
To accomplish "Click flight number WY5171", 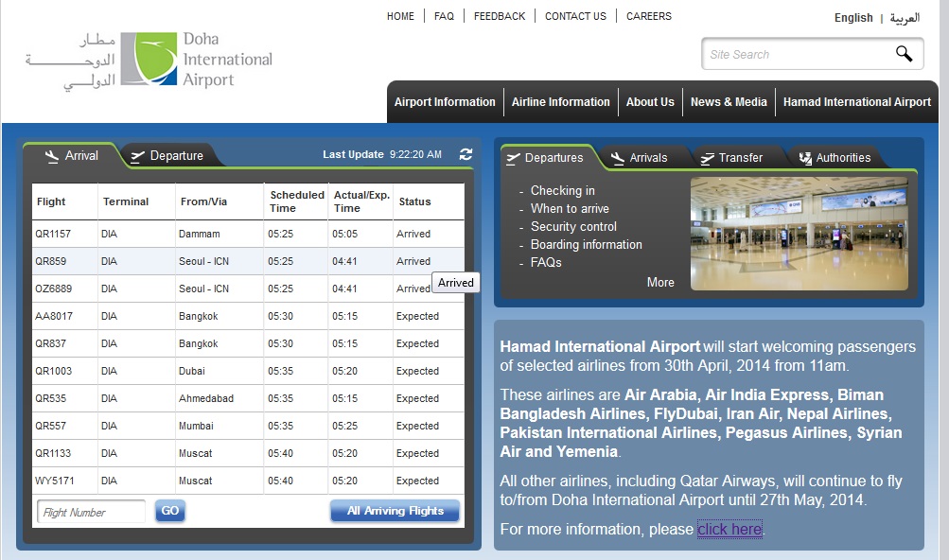I will pyautogui.click(x=55, y=481).
